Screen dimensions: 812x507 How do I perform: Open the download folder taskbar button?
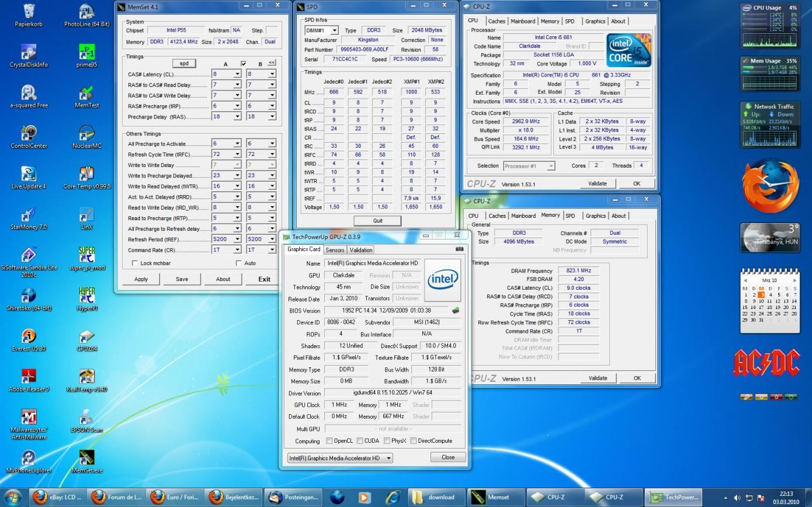(436, 498)
